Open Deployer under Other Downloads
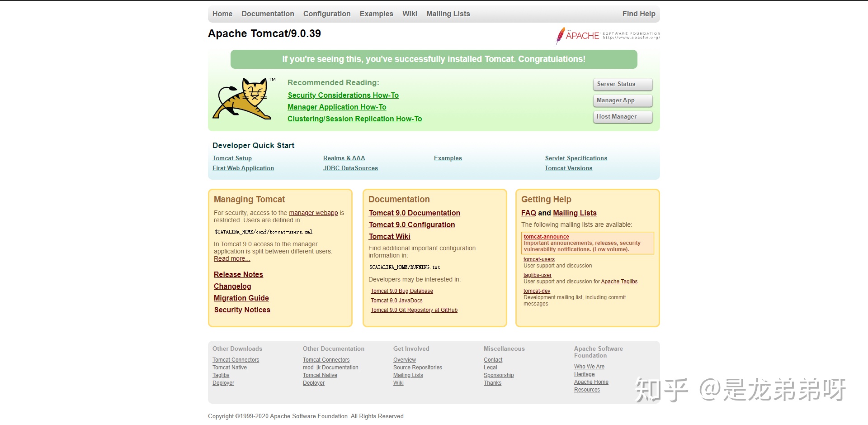The height and width of the screenshot is (425, 868). (x=223, y=383)
